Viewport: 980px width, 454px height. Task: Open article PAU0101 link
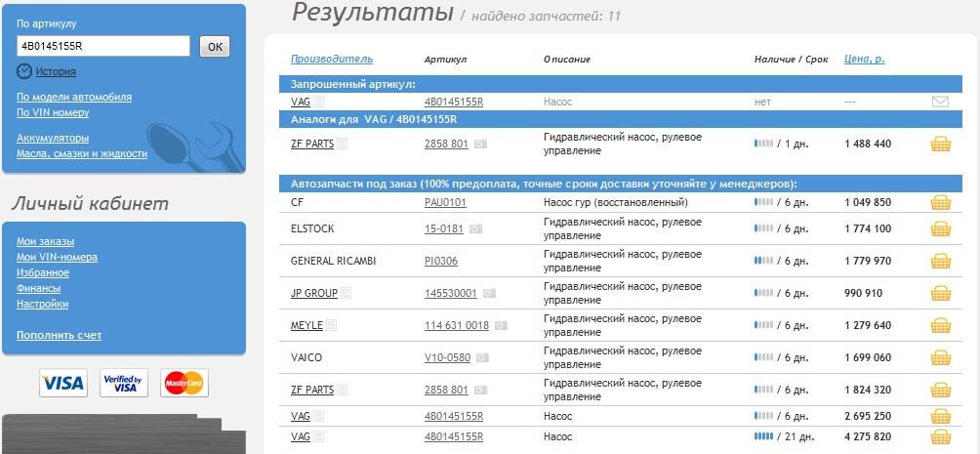click(445, 203)
